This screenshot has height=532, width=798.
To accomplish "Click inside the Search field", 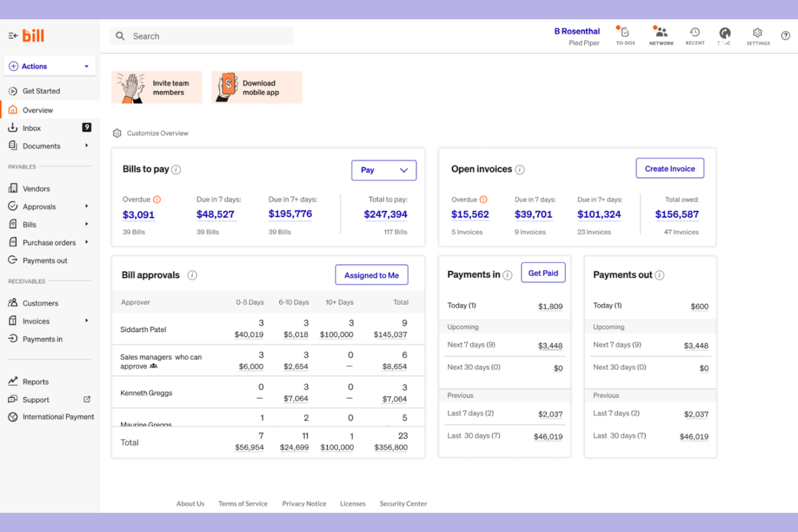I will 202,36.
